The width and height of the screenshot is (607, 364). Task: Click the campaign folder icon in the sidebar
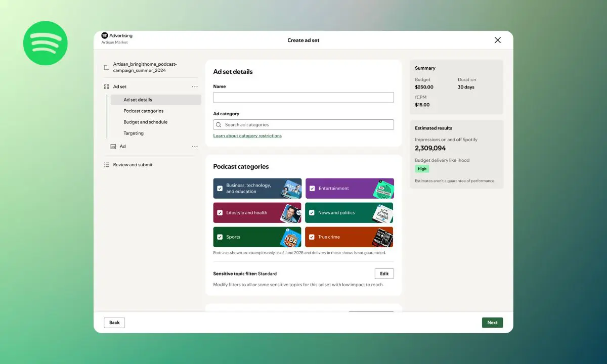(106, 68)
